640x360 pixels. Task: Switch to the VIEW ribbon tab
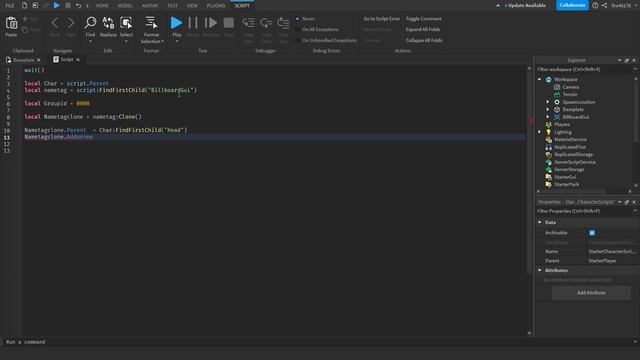(x=192, y=6)
